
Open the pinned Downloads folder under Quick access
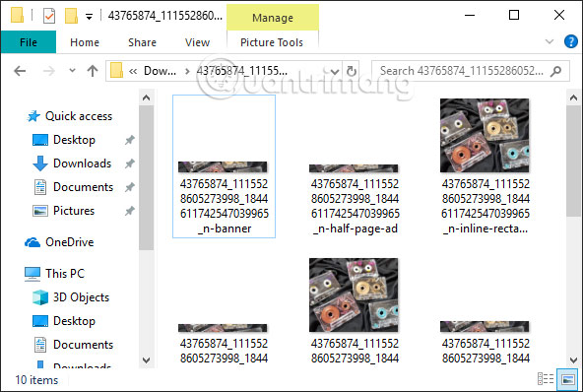click(72, 163)
